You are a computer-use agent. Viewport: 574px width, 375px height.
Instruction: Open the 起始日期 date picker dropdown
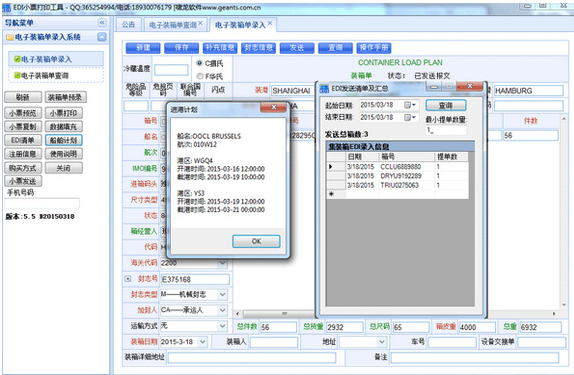point(411,105)
